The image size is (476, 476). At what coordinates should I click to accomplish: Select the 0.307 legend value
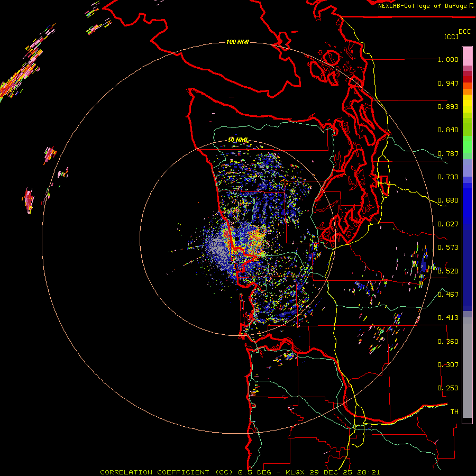[x=448, y=365]
